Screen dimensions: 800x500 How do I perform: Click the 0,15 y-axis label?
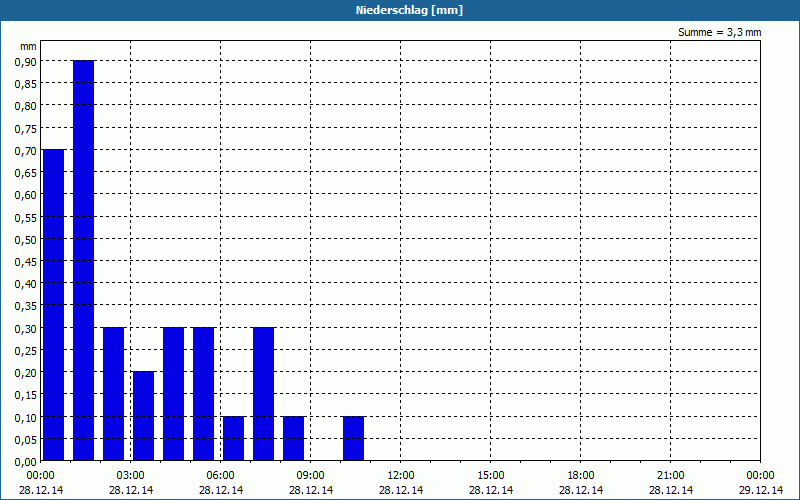26,395
